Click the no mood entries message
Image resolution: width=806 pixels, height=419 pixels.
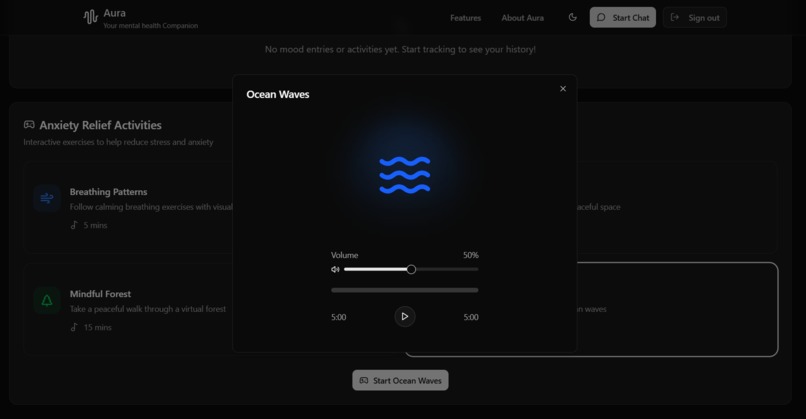pos(400,49)
